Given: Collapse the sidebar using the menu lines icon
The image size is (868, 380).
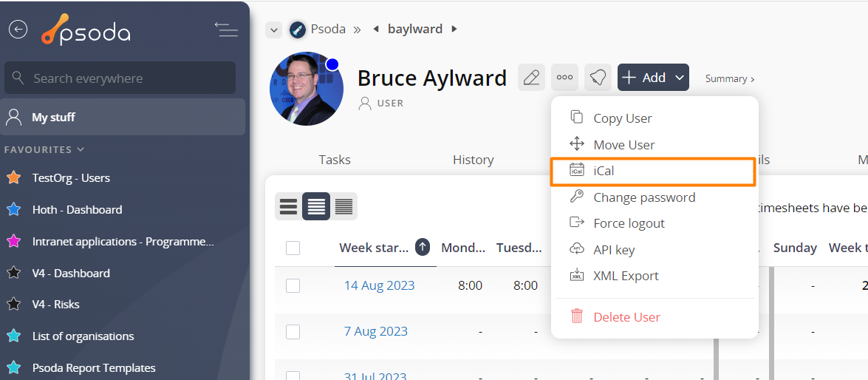Looking at the screenshot, I should [x=226, y=30].
